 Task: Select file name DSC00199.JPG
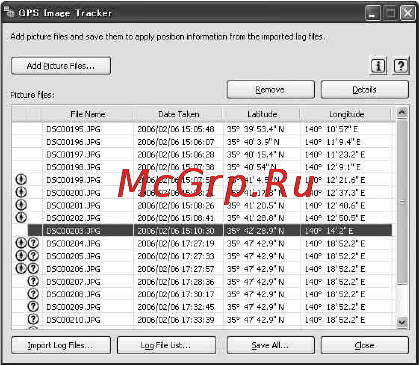click(73, 180)
